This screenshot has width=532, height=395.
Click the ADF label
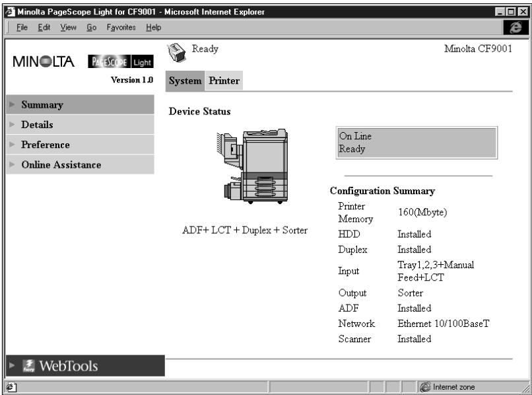tap(349, 308)
